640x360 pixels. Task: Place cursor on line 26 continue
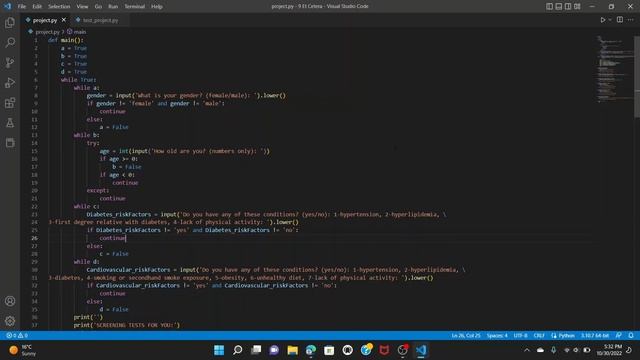(x=113, y=238)
